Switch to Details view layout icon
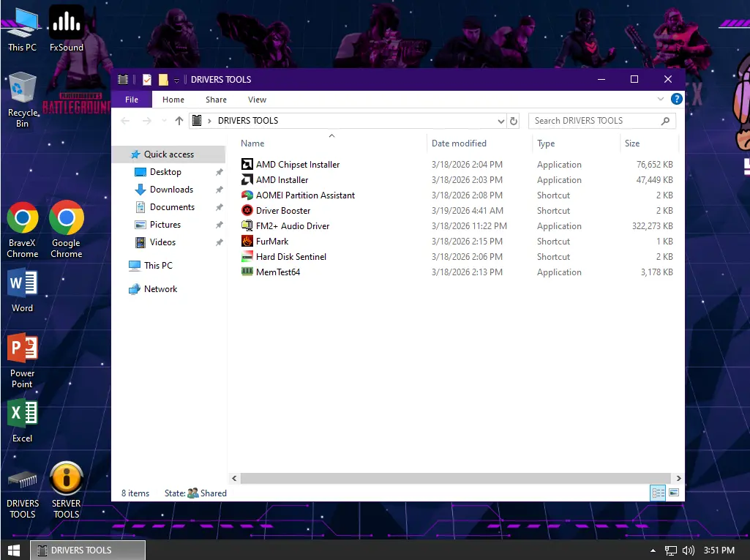 point(658,493)
